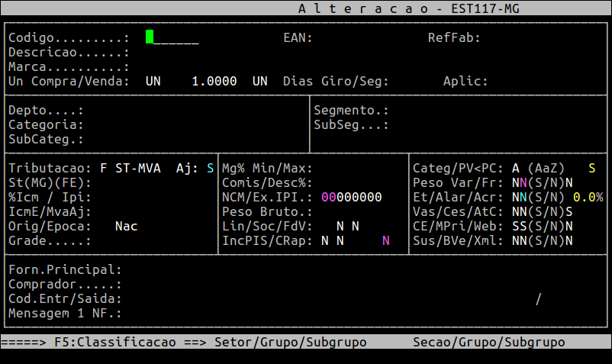Select the Depto field
The image size is (612, 364).
tap(191, 110)
